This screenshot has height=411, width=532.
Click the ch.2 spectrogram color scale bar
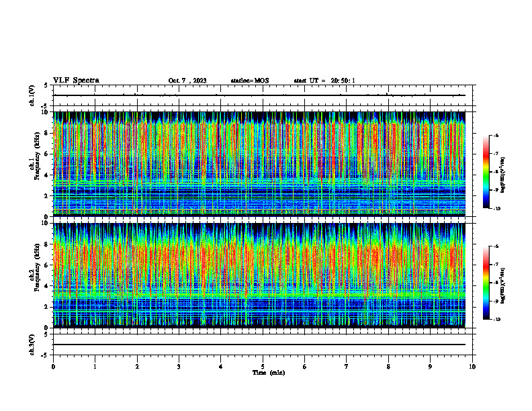486,283
